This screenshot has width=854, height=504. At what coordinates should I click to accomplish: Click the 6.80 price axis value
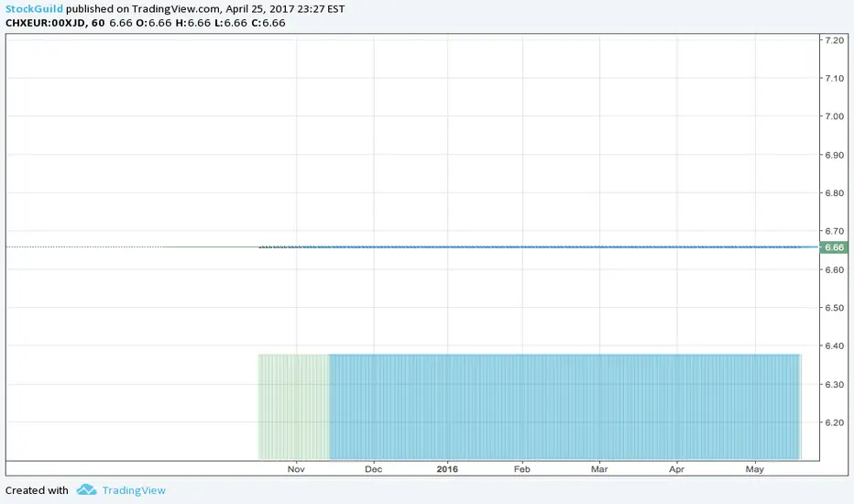[835, 193]
